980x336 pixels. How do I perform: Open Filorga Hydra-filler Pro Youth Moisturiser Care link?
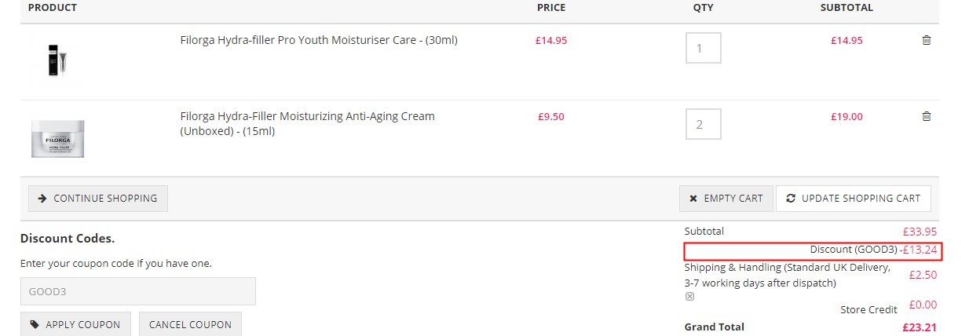319,40
